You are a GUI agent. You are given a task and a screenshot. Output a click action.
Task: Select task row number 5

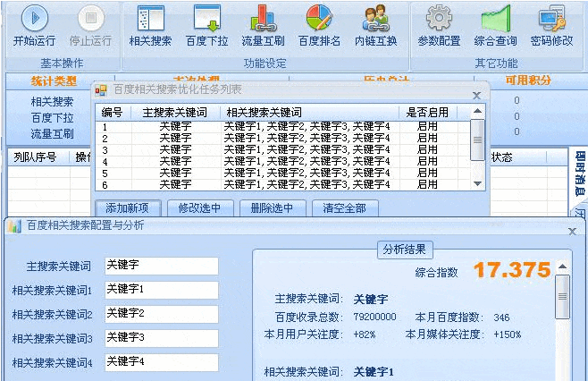(283, 173)
